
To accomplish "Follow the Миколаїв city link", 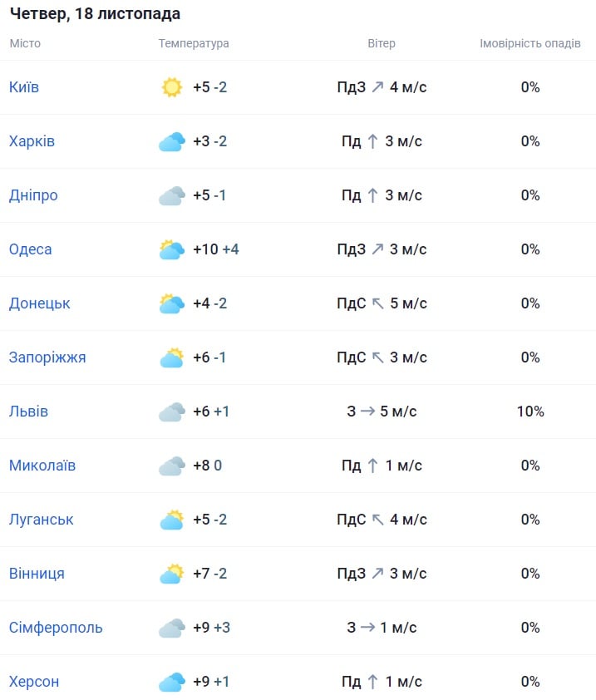I will tap(42, 466).
